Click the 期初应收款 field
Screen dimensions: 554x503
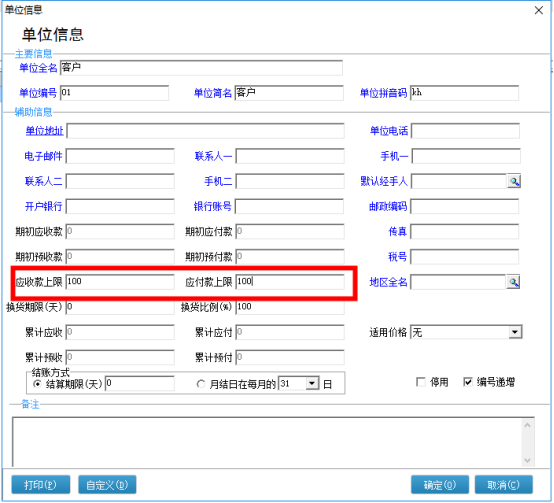[120, 232]
